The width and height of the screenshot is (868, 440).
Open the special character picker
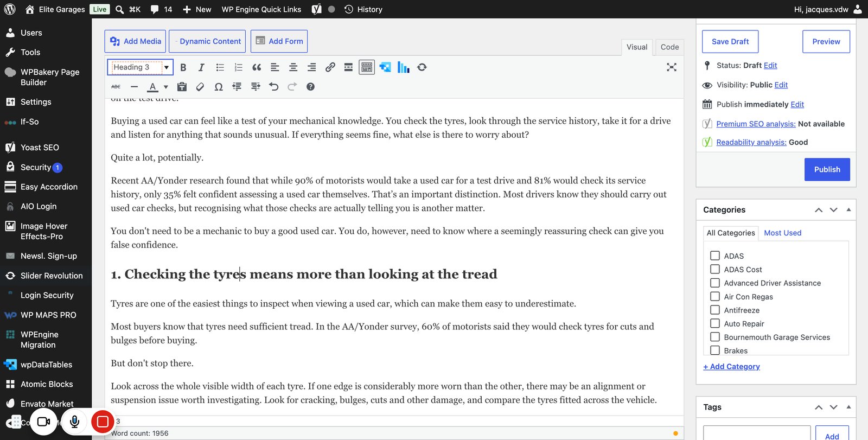(x=219, y=87)
